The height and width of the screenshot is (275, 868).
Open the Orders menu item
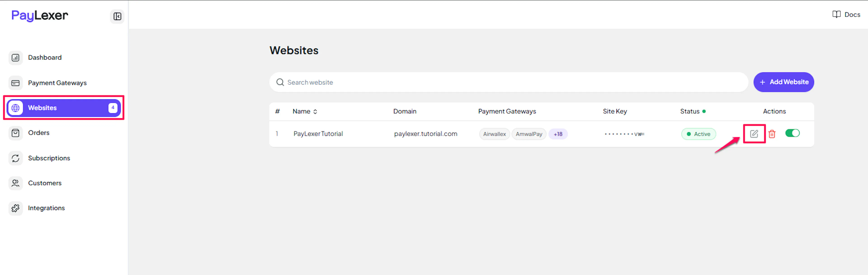point(39,133)
